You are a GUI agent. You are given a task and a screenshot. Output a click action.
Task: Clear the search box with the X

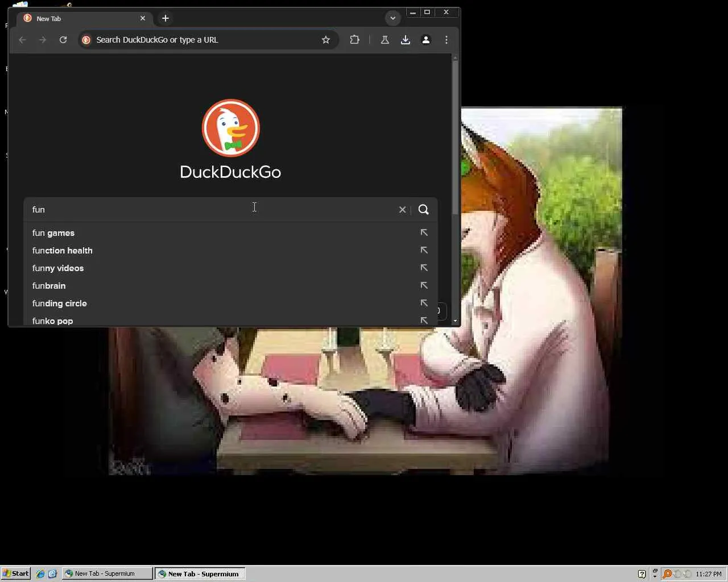[403, 210]
